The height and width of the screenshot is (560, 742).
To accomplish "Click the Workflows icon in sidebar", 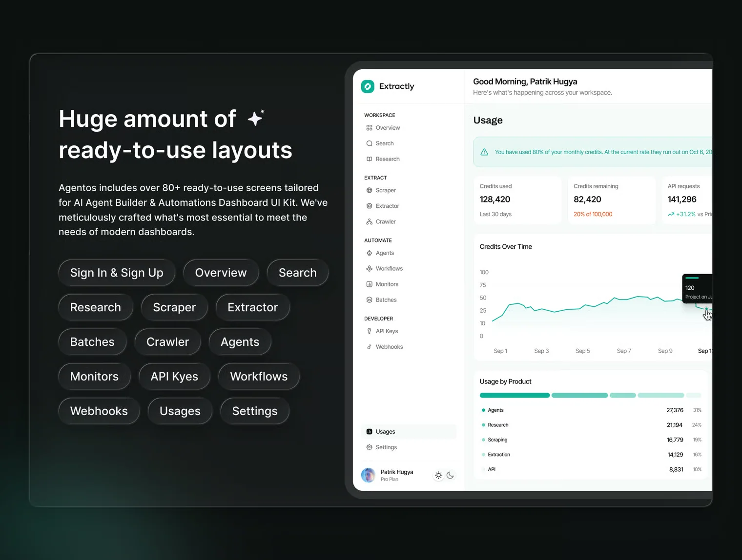I will coord(370,268).
